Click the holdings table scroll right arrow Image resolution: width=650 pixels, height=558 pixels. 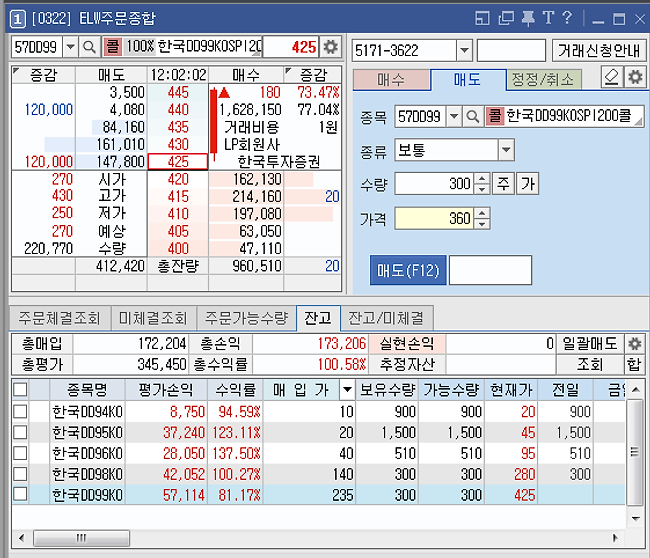click(x=616, y=538)
